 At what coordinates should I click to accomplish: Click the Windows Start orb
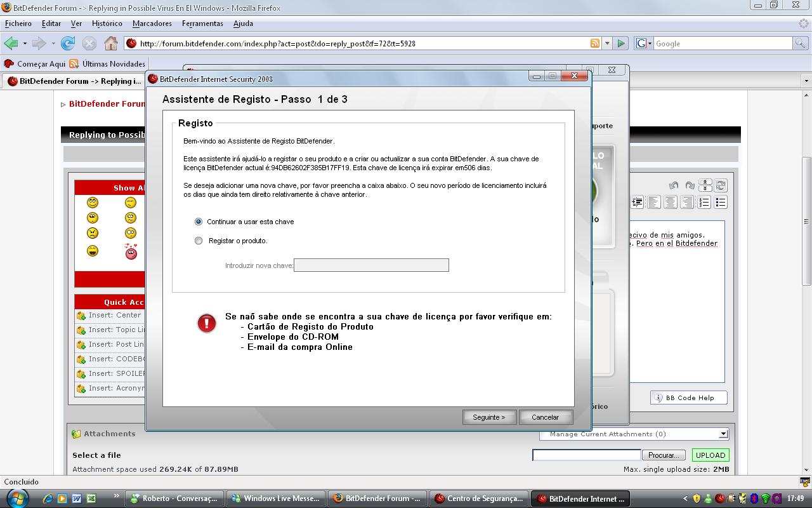tap(17, 498)
